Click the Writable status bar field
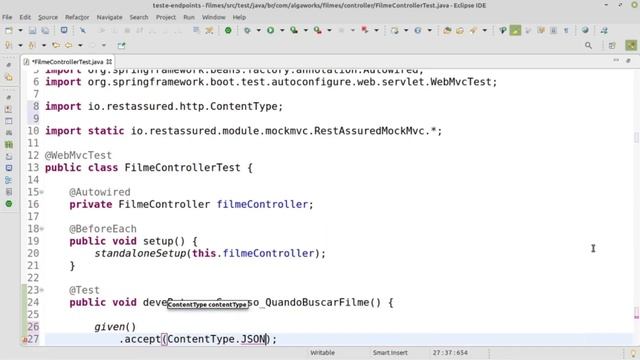 pos(322,353)
